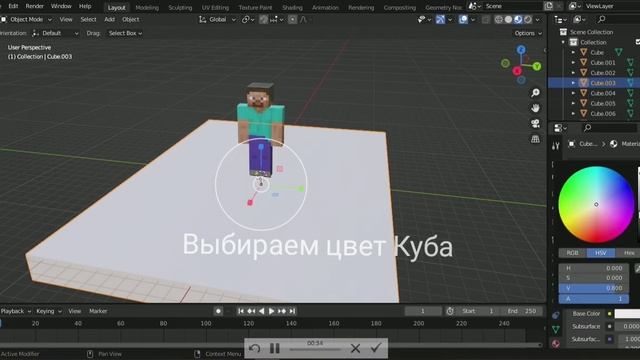This screenshot has height=360, width=640.
Task: Select wireframe viewport shading mode
Action: (x=498, y=19)
